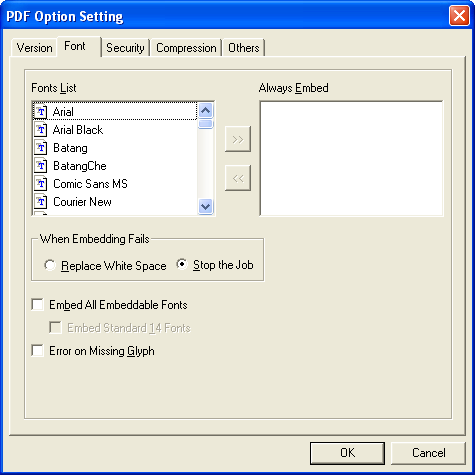Click the Comic Sans MS font icon

pyautogui.click(x=41, y=184)
